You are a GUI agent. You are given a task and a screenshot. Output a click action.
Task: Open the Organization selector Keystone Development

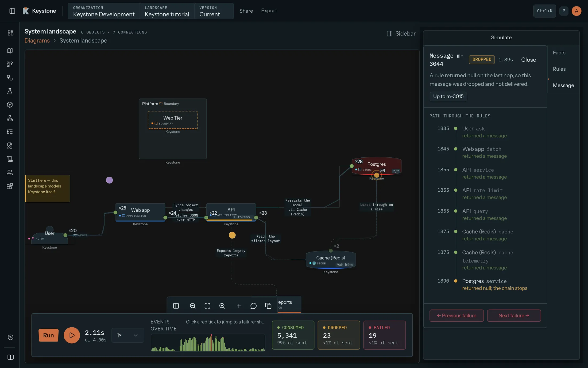pos(104,11)
